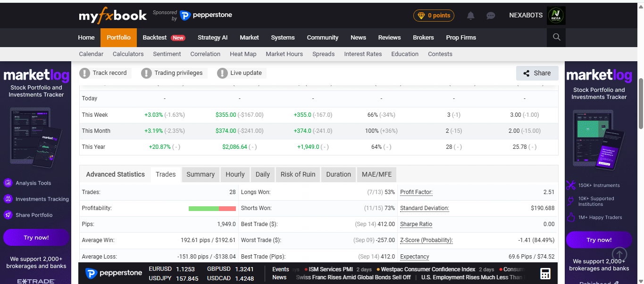Click the Trading privileges warning icon
This screenshot has height=284, width=644.
pos(146,73)
